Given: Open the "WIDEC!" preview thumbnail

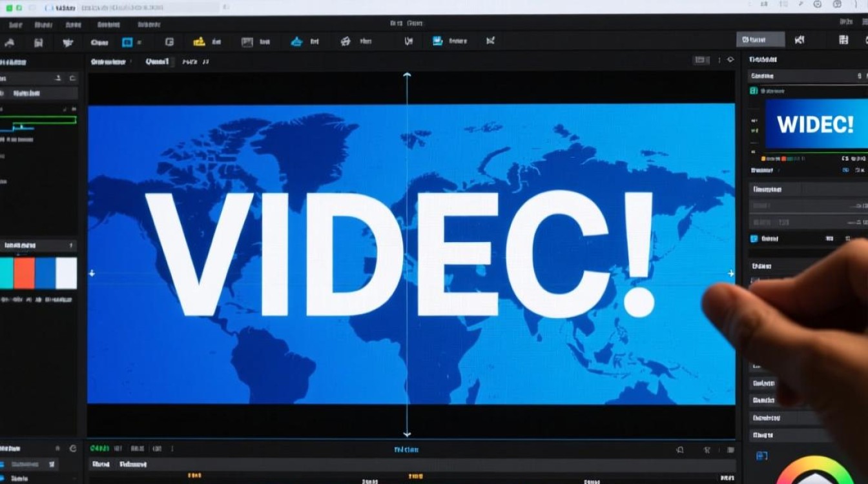Looking at the screenshot, I should click(x=816, y=125).
